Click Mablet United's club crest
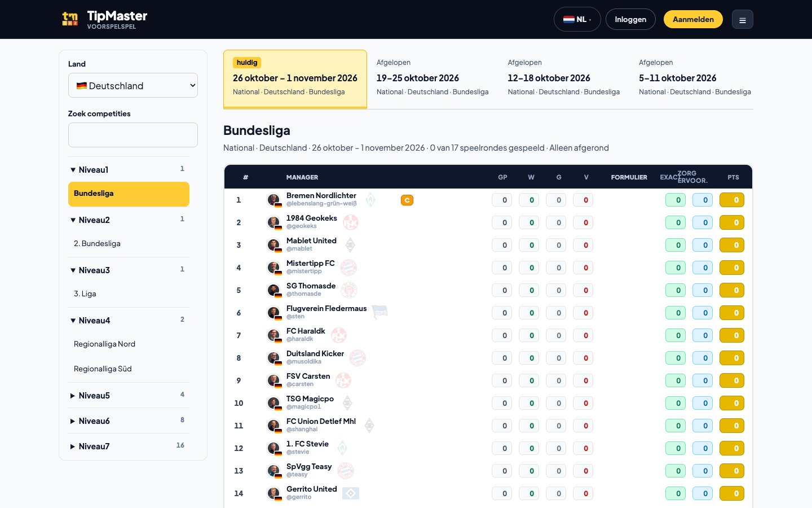This screenshot has height=508, width=812. (350, 244)
